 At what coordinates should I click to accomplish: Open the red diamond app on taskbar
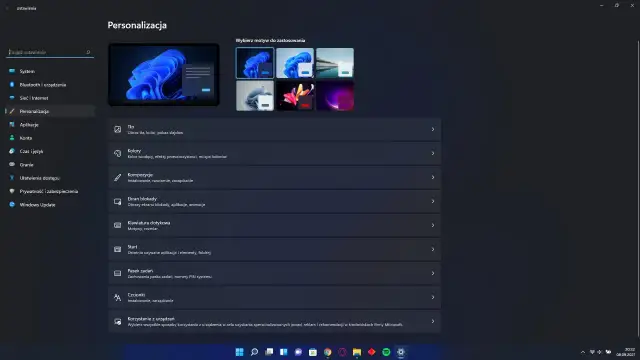pos(371,352)
